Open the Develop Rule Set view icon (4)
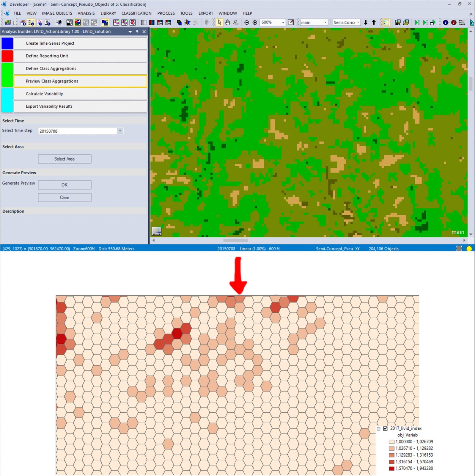 point(48,23)
